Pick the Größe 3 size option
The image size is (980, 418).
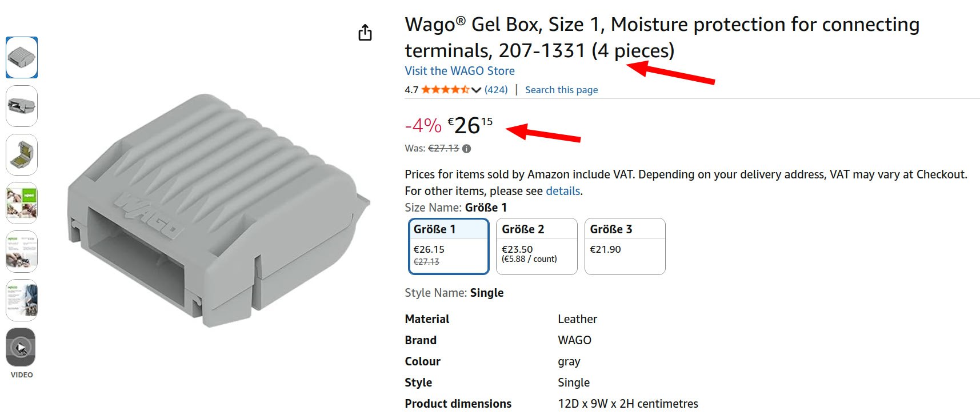click(625, 246)
